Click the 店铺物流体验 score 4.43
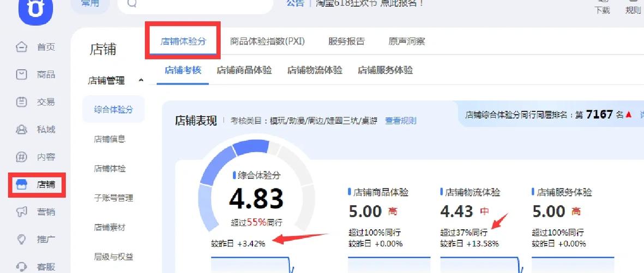 pyautogui.click(x=456, y=211)
